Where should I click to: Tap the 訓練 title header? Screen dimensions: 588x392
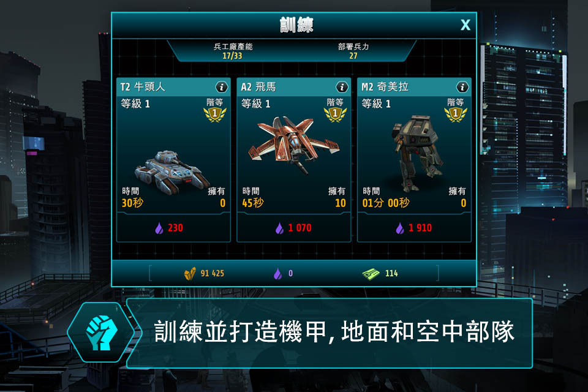296,25
